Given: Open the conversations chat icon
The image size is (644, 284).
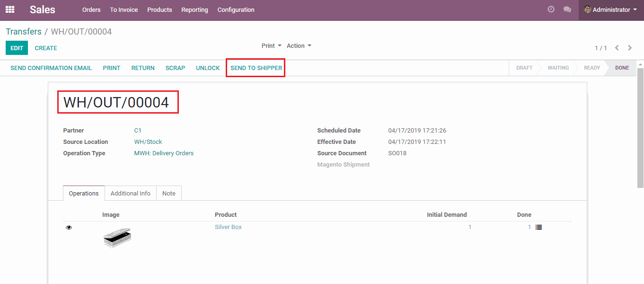Looking at the screenshot, I should click(x=567, y=9).
